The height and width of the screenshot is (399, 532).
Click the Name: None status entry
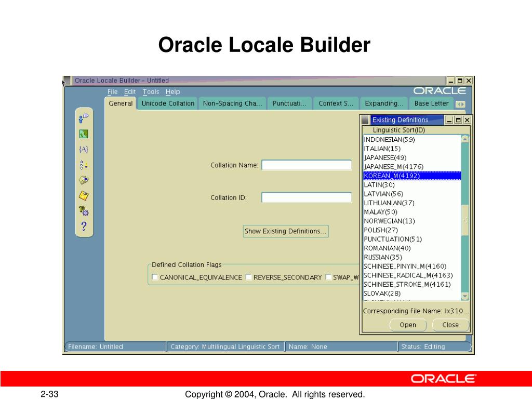tap(341, 347)
